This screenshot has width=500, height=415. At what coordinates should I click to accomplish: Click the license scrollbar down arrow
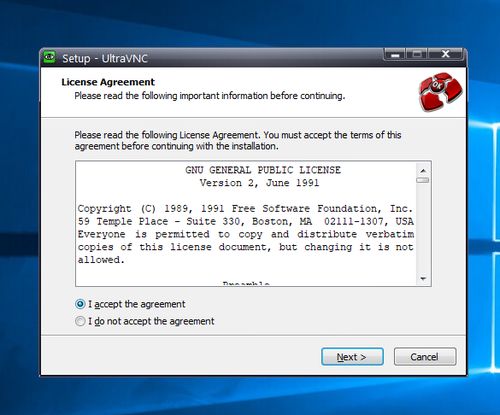(423, 279)
